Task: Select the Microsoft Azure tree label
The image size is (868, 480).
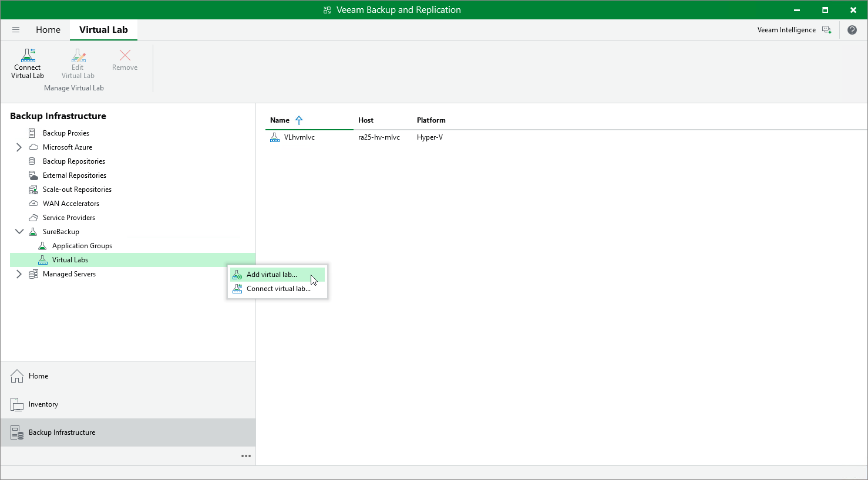Action: pyautogui.click(x=68, y=147)
